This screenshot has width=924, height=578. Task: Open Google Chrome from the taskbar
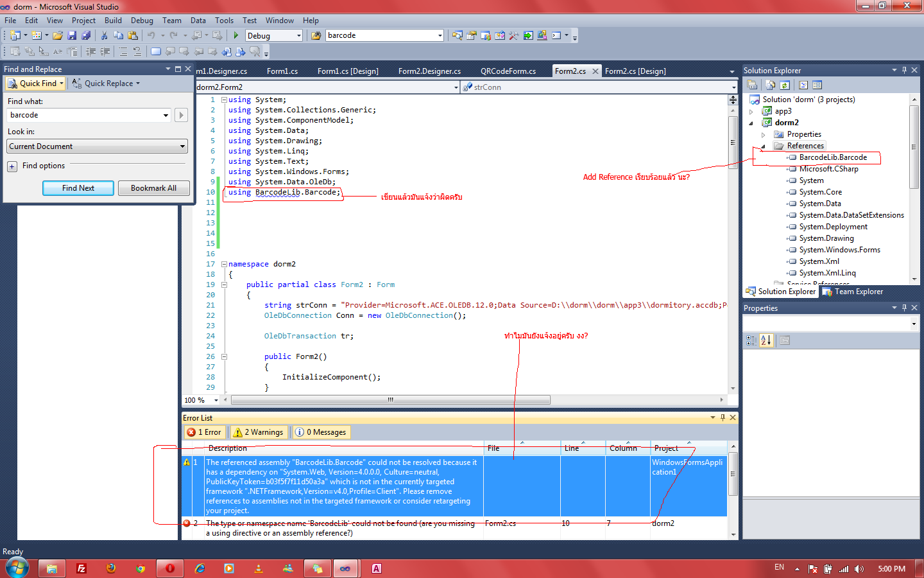pos(141,568)
